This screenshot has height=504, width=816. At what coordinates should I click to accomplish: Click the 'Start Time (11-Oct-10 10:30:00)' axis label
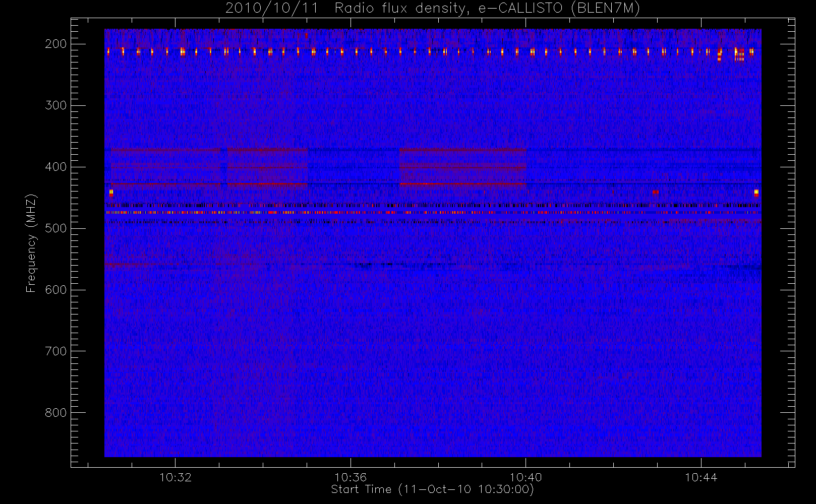click(432, 489)
